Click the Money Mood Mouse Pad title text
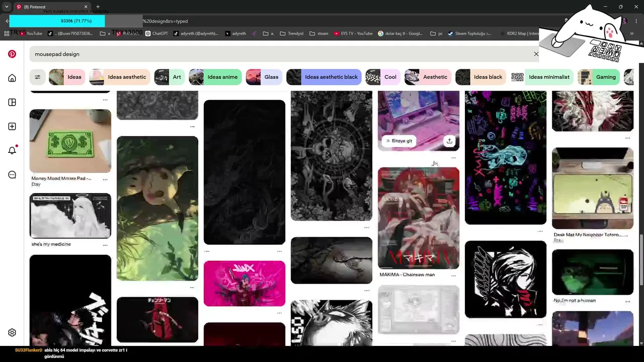The image size is (644, 362). coord(61,178)
